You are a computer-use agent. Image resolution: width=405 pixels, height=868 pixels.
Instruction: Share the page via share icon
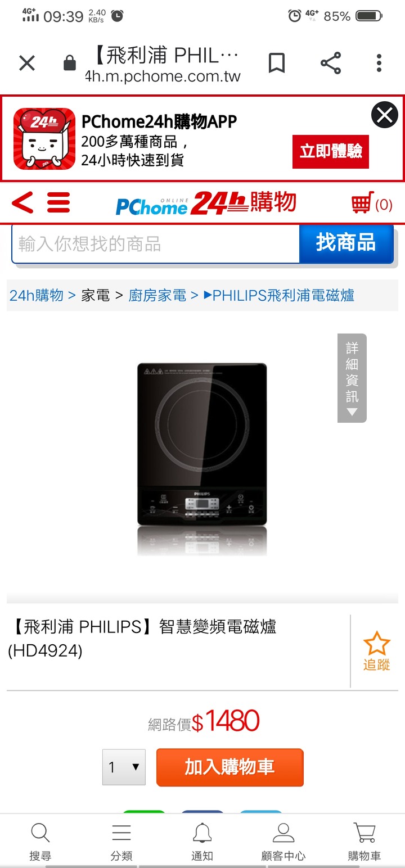331,63
